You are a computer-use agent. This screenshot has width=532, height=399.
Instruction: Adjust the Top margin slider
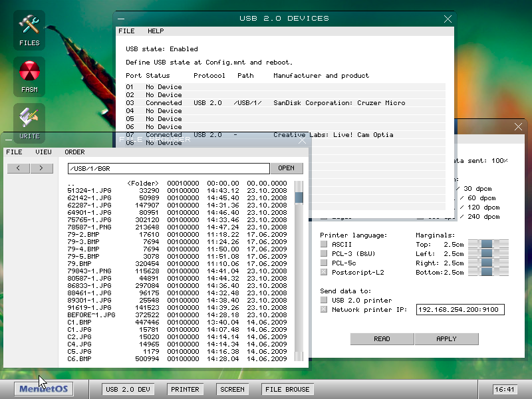click(x=487, y=245)
